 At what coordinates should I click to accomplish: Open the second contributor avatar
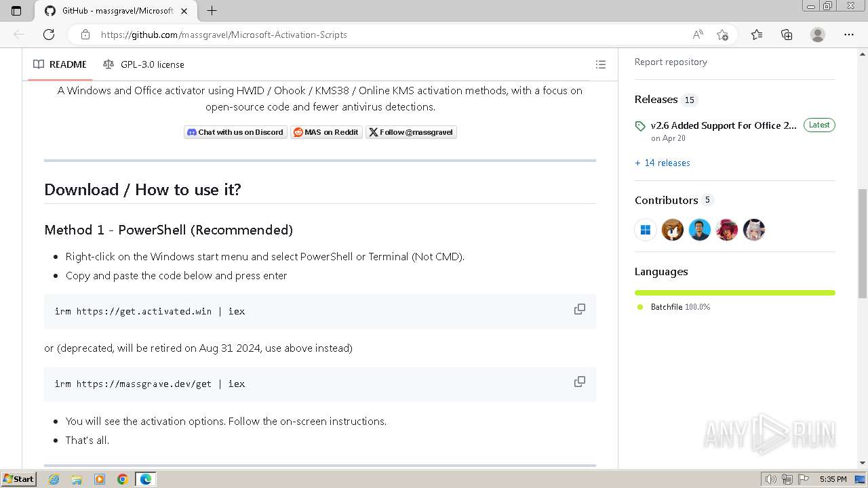tap(673, 230)
